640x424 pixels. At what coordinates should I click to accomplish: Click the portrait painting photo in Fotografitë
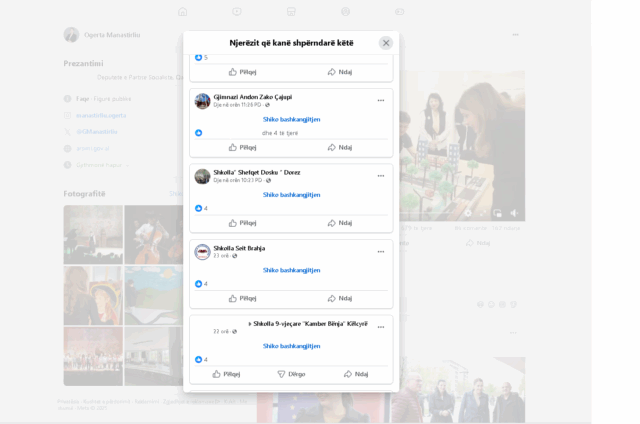[93, 295]
